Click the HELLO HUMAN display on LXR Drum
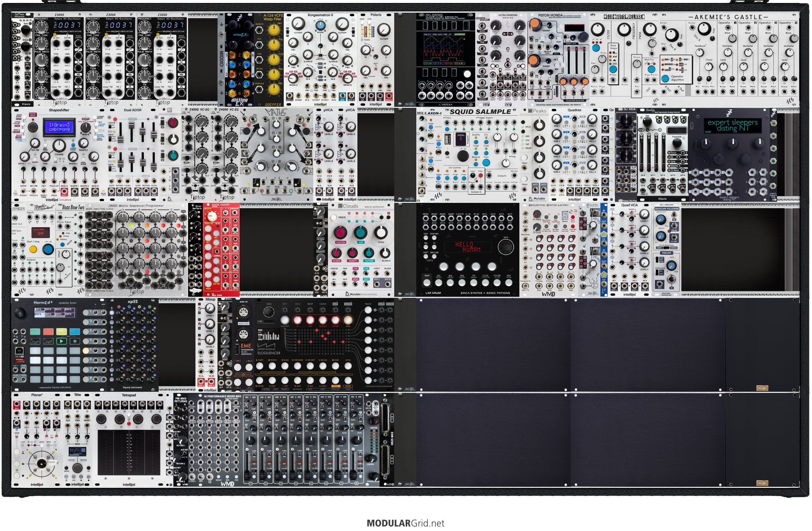Image resolution: width=812 pixels, height=531 pixels. [468, 247]
